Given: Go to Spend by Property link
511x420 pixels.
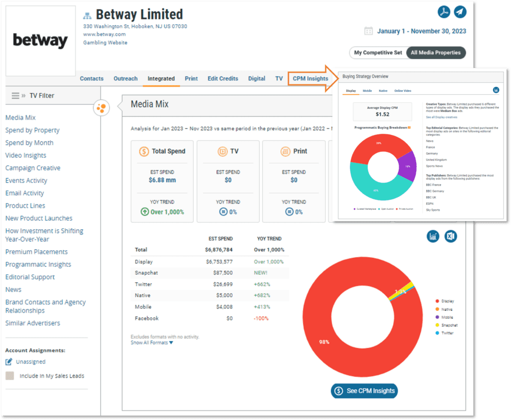Looking at the screenshot, I should point(32,130).
